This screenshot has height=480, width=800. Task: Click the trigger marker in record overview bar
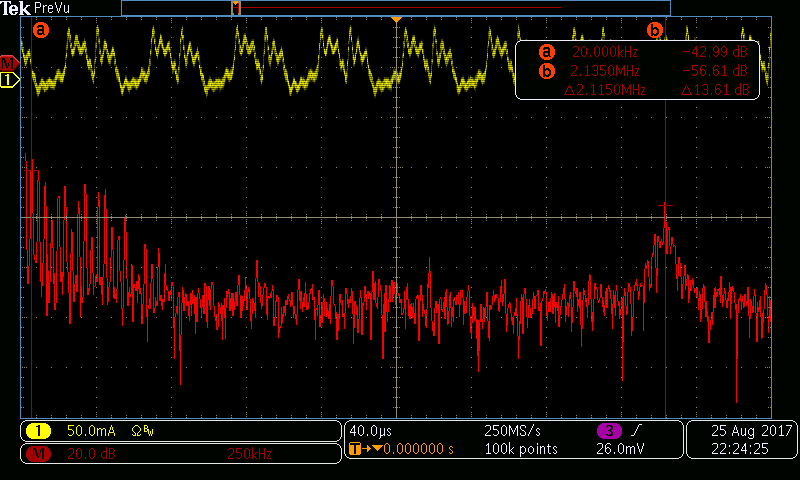click(236, 8)
